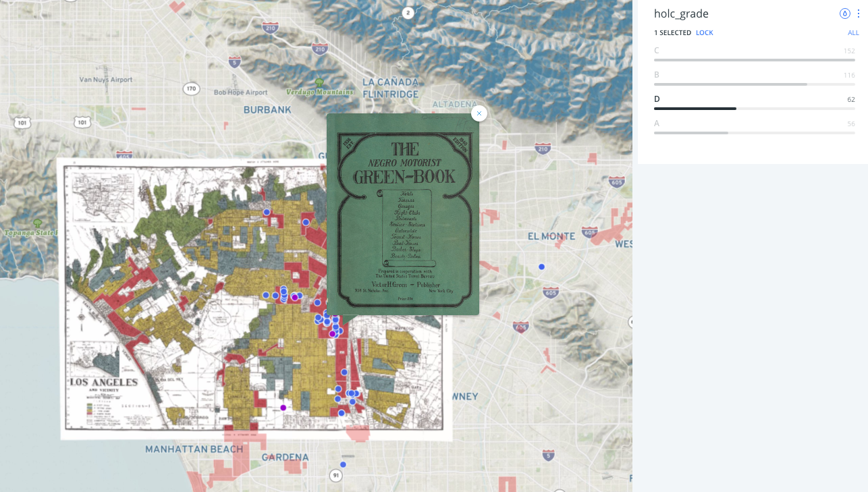Click the dark D category bar
This screenshot has height=492, width=868.
(x=695, y=109)
